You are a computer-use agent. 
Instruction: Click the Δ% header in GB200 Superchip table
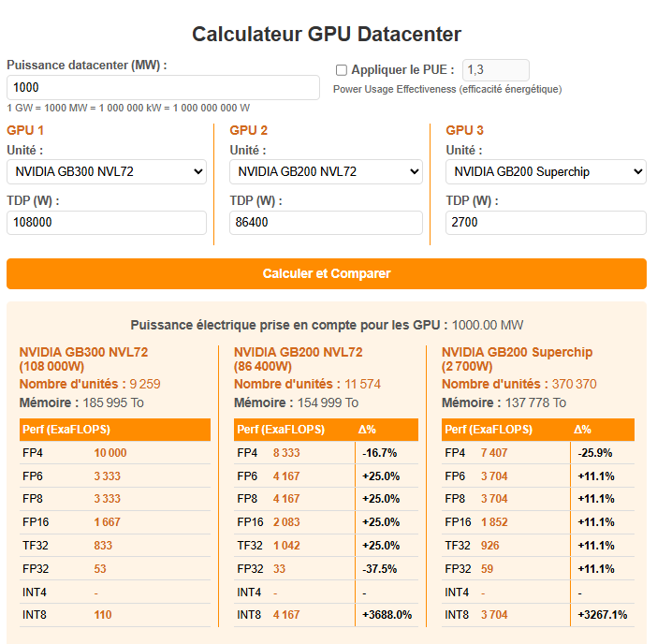(582, 430)
